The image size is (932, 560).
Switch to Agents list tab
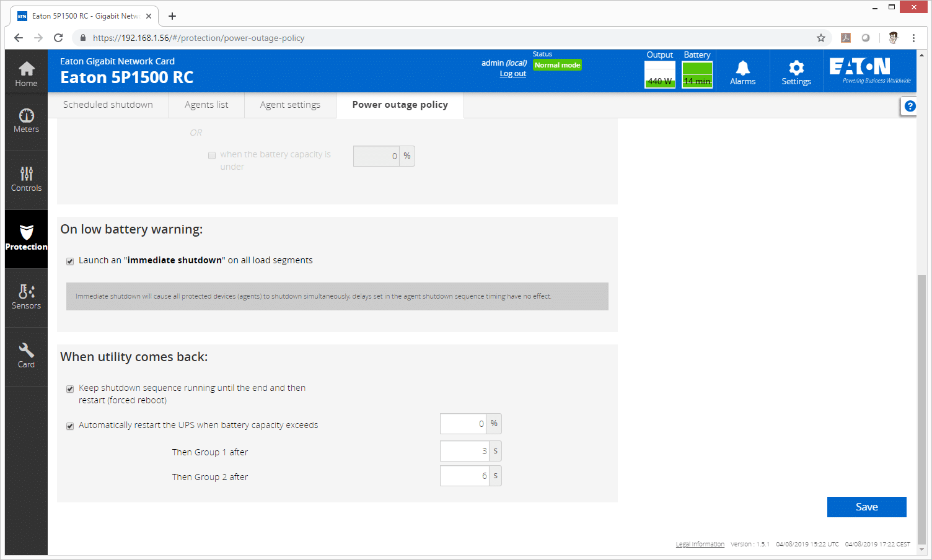pos(206,105)
